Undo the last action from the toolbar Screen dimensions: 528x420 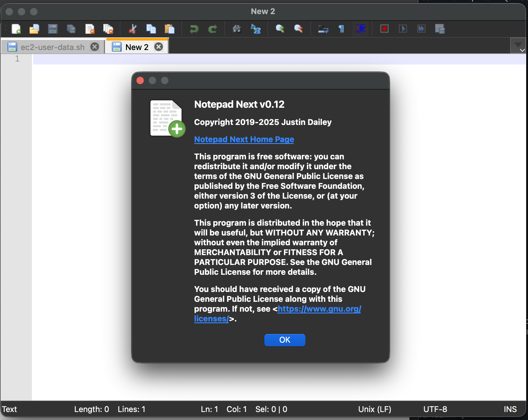[x=194, y=29]
